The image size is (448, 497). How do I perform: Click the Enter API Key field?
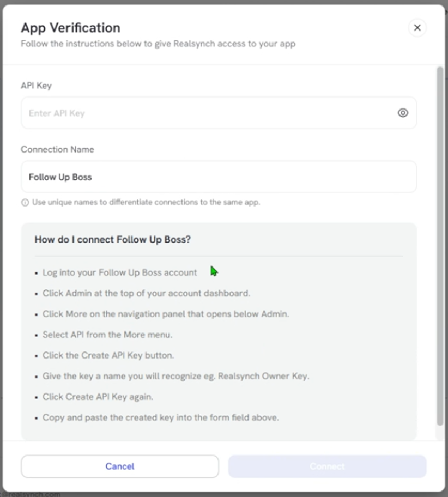click(219, 113)
